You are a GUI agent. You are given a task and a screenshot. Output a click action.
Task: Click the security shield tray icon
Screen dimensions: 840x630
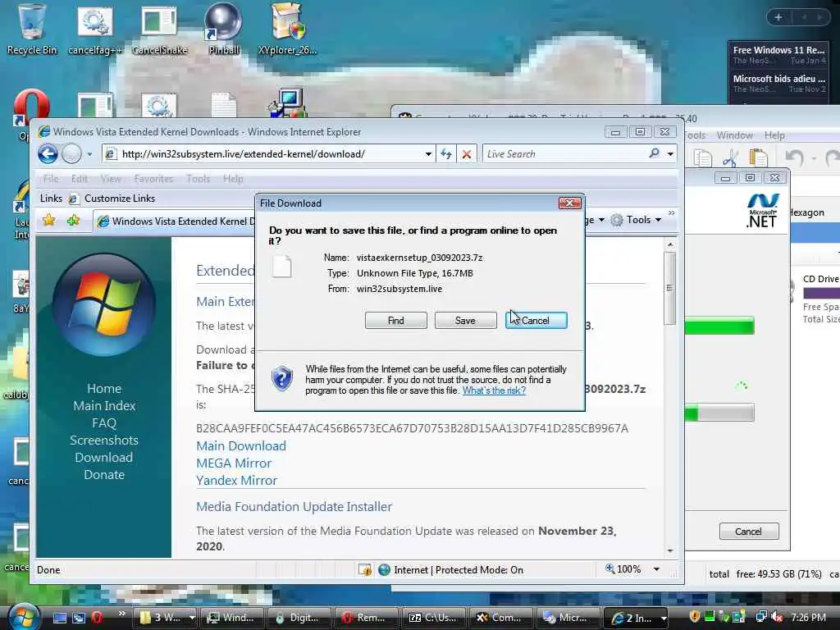(695, 617)
